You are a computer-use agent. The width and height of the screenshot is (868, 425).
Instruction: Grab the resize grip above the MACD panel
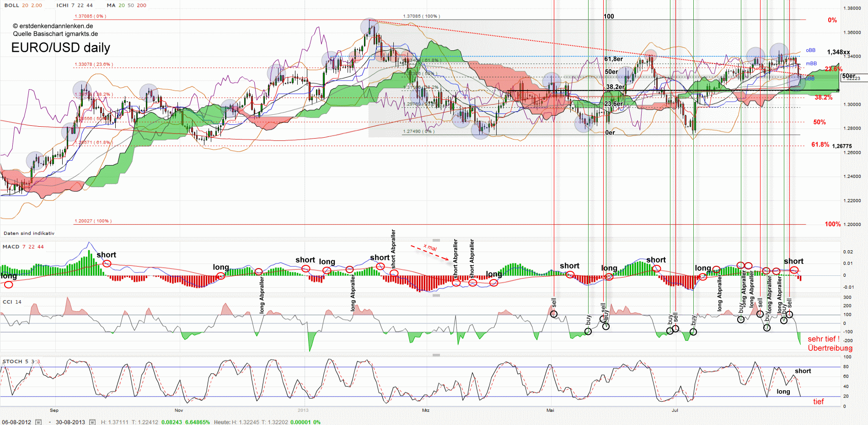436,240
